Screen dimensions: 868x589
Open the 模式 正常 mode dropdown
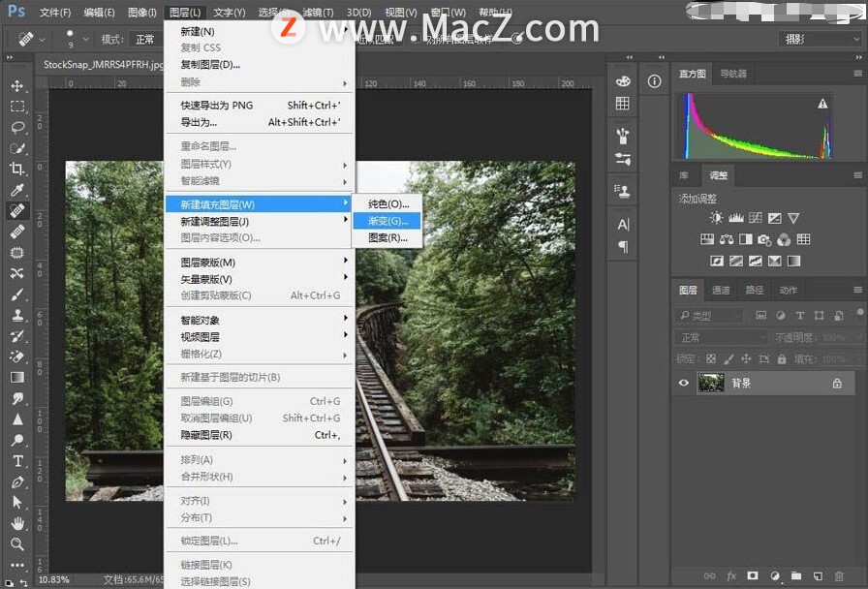point(146,40)
